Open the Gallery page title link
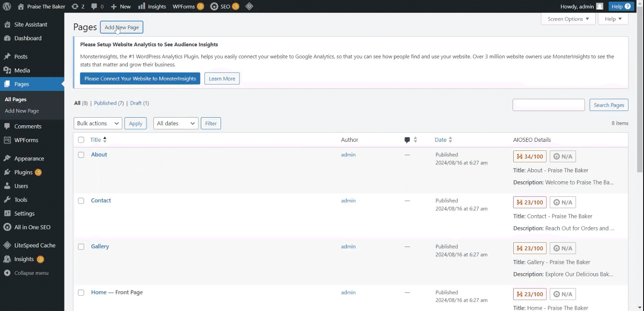 tap(100, 247)
